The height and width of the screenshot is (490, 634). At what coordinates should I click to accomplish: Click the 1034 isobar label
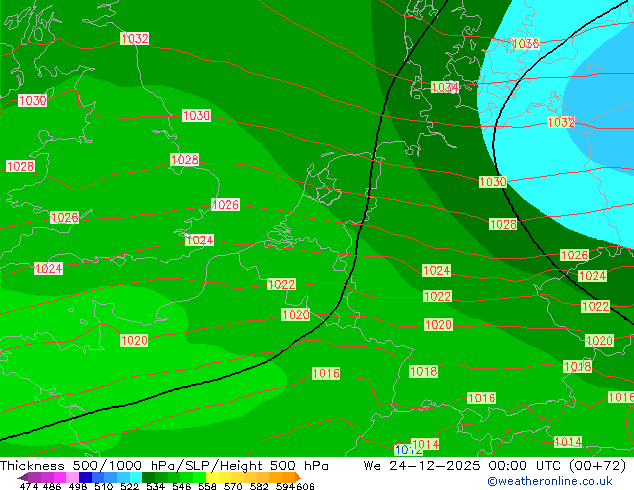445,87
